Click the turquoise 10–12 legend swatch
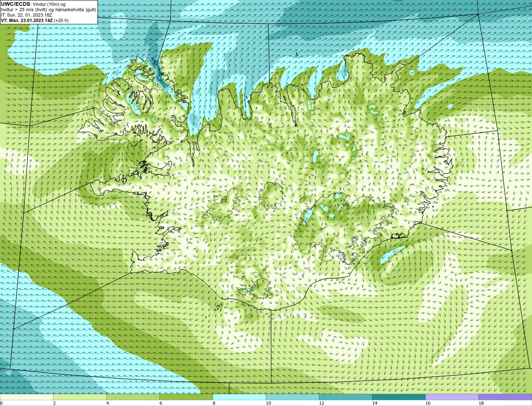Image resolution: width=532 pixels, height=406 pixels. tap(293, 397)
